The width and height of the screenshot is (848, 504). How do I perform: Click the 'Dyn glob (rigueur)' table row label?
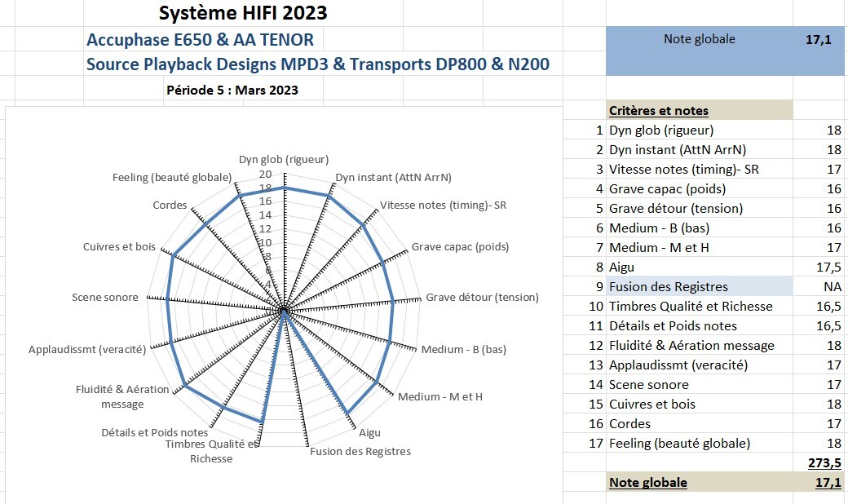pos(700,130)
